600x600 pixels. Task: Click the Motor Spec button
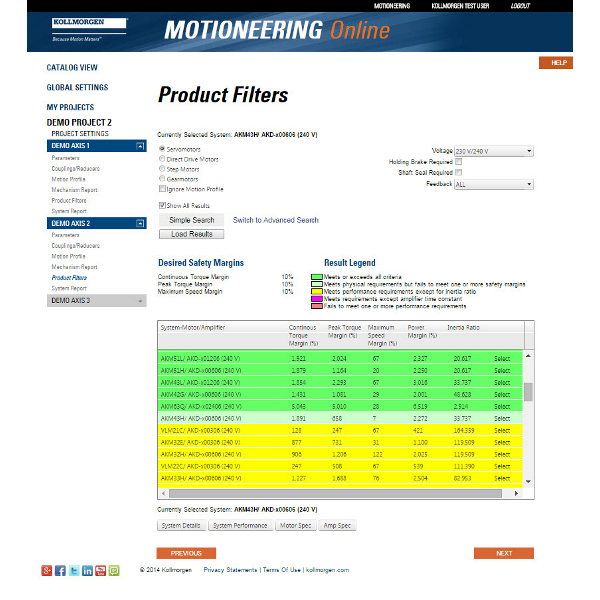[x=295, y=525]
